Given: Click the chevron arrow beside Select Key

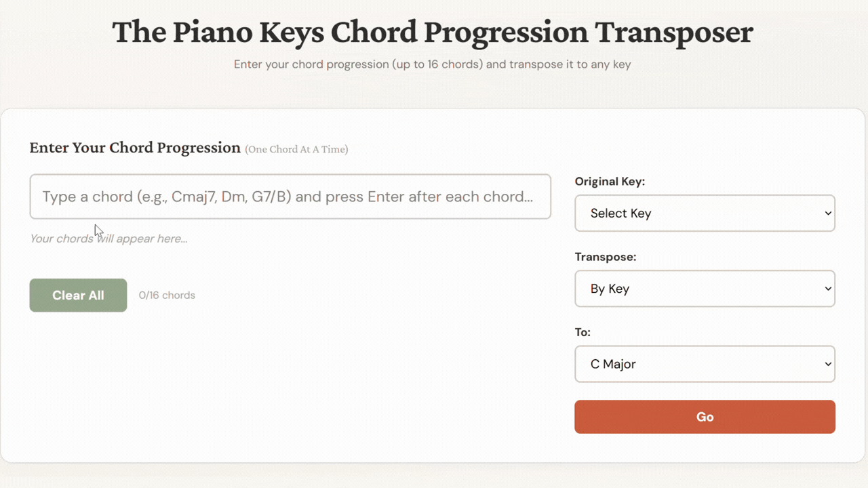Looking at the screenshot, I should (828, 213).
